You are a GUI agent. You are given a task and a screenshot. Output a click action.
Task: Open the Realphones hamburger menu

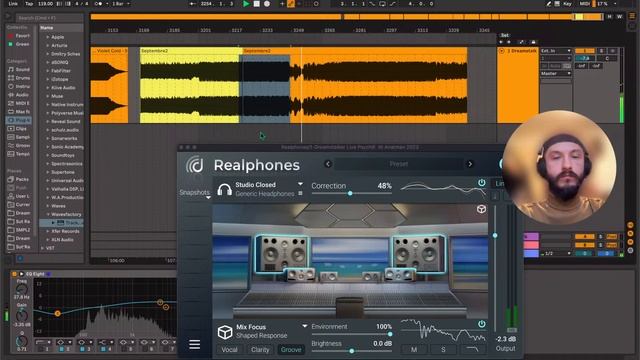pyautogui.click(x=195, y=344)
